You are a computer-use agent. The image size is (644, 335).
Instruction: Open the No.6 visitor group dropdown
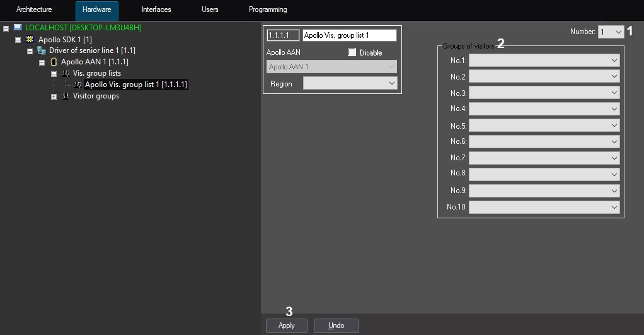[x=544, y=142]
